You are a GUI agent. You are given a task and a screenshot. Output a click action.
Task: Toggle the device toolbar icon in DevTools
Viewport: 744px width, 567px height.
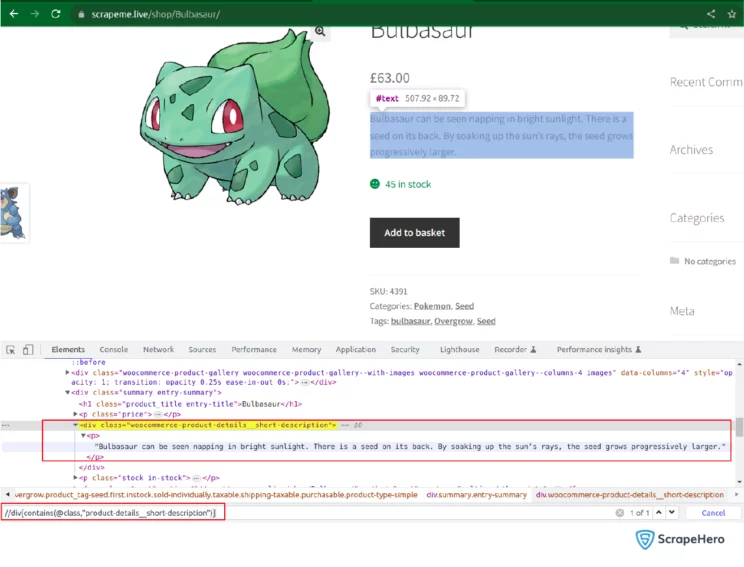(28, 350)
